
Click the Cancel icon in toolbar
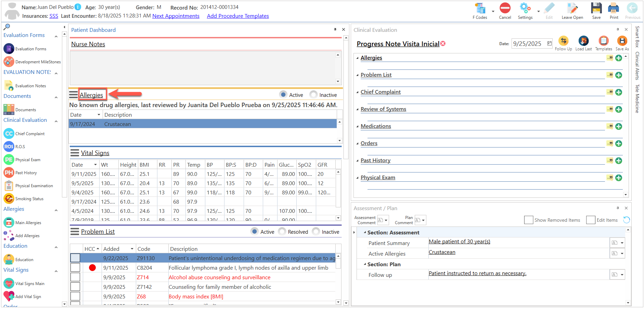point(505,8)
